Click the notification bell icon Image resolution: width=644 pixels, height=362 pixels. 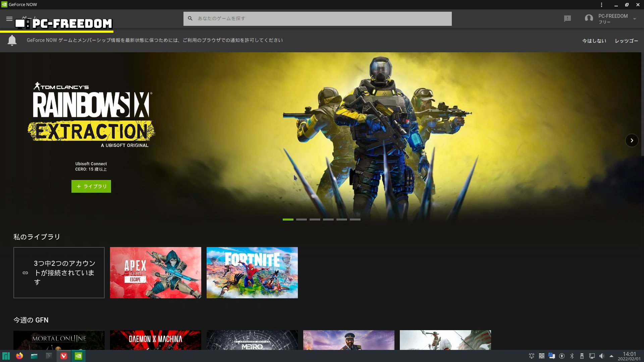point(12,41)
